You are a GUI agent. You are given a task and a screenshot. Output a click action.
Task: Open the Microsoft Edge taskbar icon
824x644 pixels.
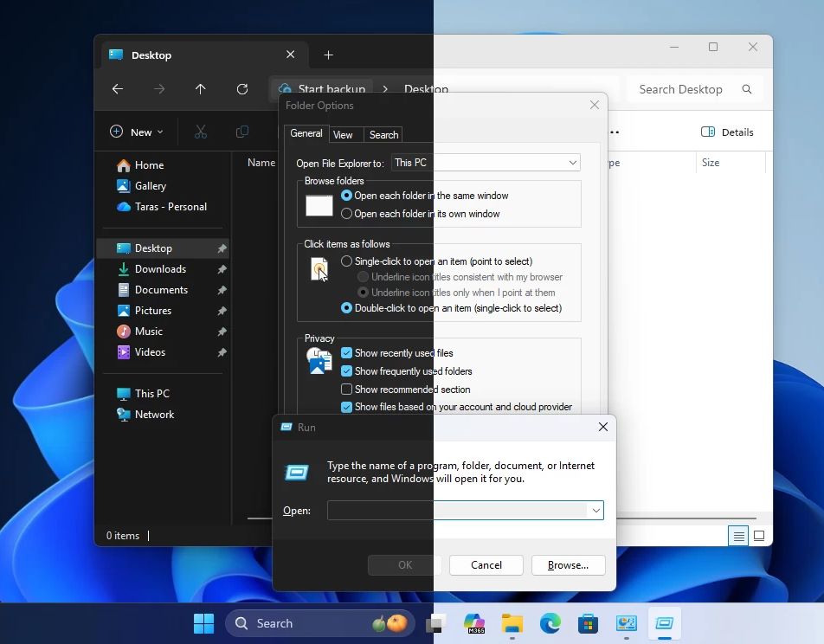tap(550, 623)
